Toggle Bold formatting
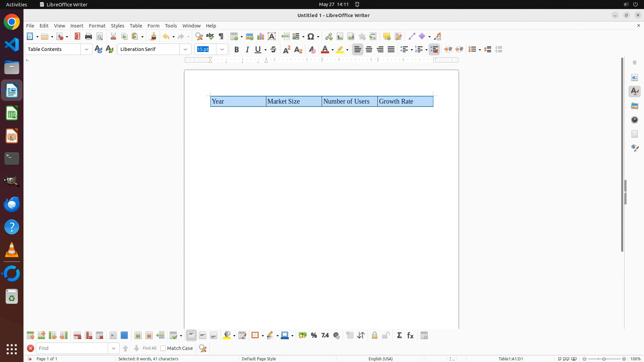644x362 pixels. (236, 50)
